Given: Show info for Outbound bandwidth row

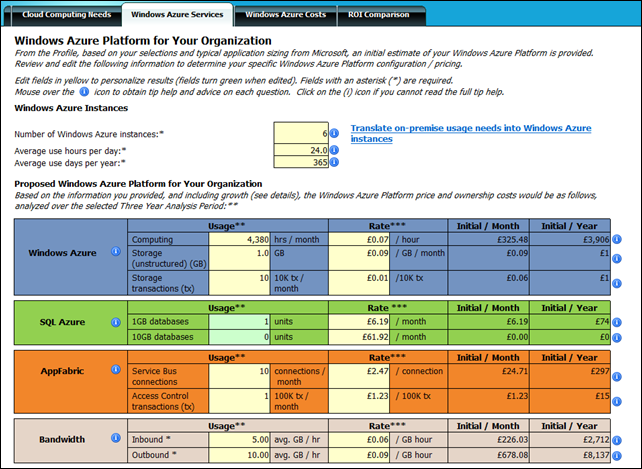Looking at the screenshot, I should pos(617,455).
